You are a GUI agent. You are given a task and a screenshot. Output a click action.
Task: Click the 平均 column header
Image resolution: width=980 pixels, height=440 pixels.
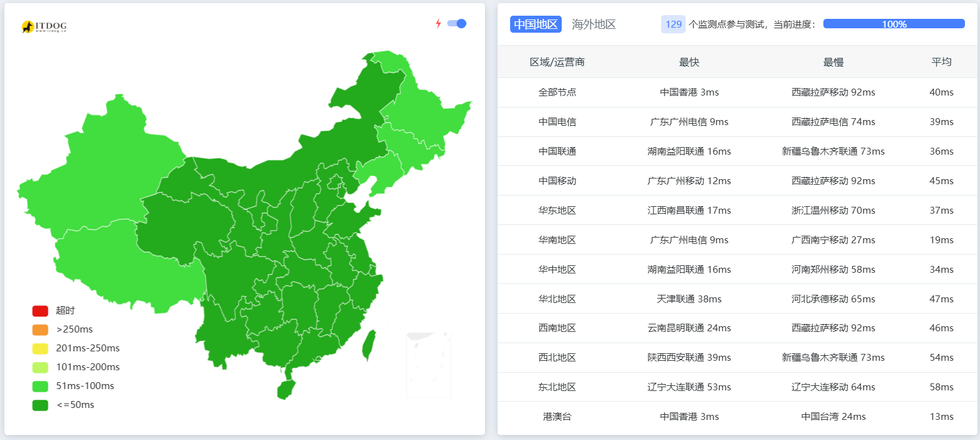coord(942,62)
